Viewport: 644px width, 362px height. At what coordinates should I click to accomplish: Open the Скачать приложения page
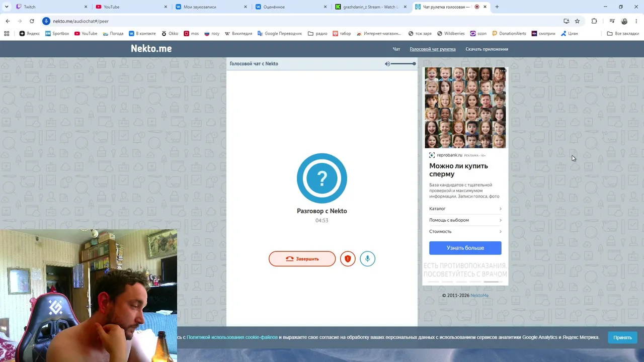tap(487, 49)
